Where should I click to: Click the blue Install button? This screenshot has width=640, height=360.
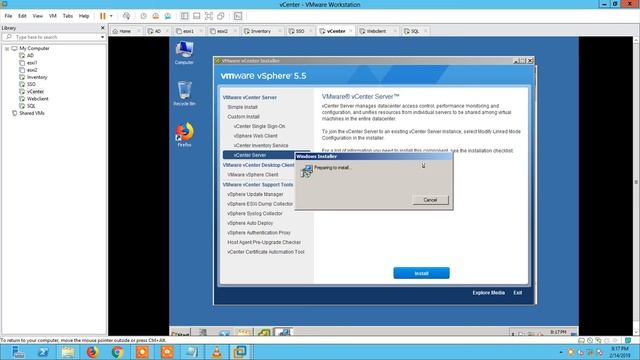click(421, 273)
